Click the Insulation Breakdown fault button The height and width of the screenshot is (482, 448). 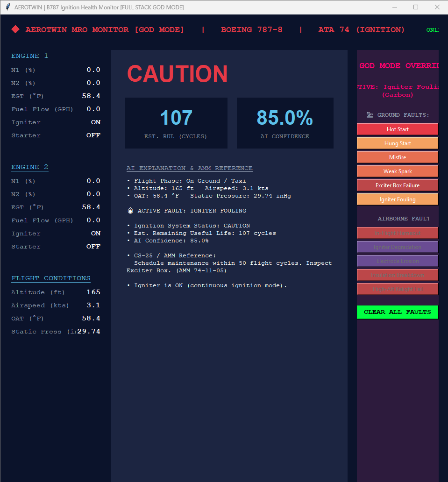(x=397, y=275)
